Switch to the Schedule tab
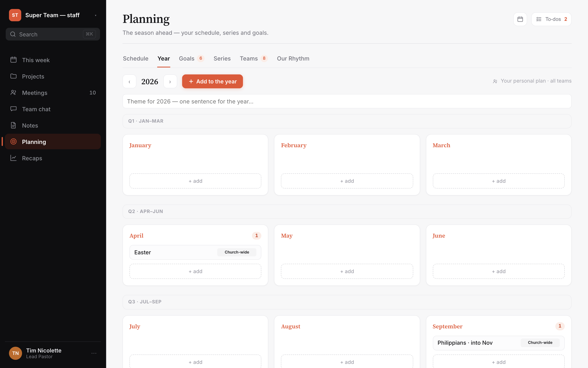 coord(136,59)
